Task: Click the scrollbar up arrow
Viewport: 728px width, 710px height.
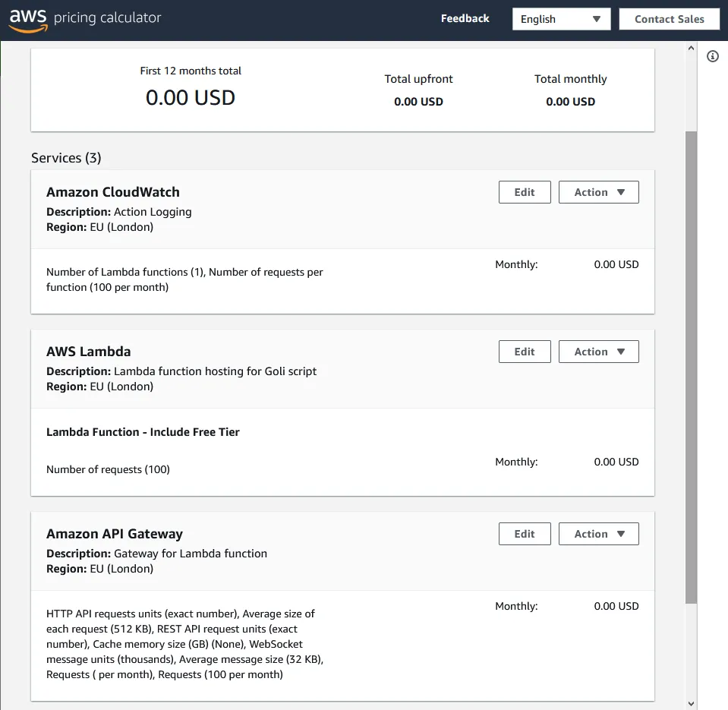Action: (x=690, y=47)
